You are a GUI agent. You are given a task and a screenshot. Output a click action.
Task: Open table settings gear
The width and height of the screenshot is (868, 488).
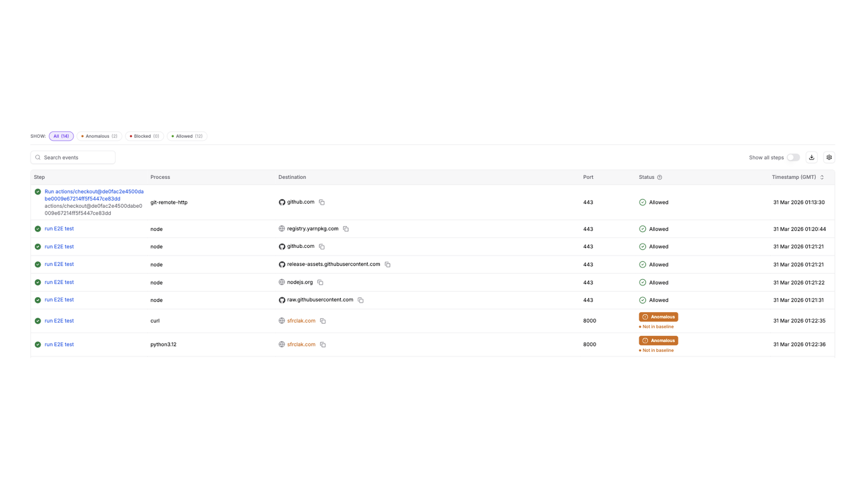tap(829, 157)
